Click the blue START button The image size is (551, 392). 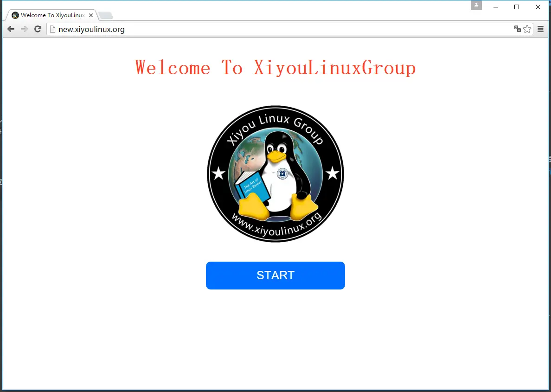tap(275, 276)
